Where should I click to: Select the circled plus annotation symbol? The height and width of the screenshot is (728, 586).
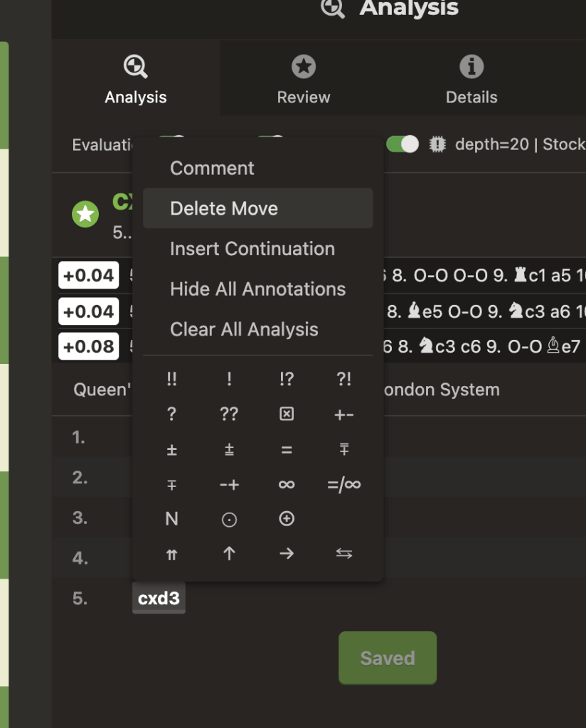pyautogui.click(x=287, y=519)
